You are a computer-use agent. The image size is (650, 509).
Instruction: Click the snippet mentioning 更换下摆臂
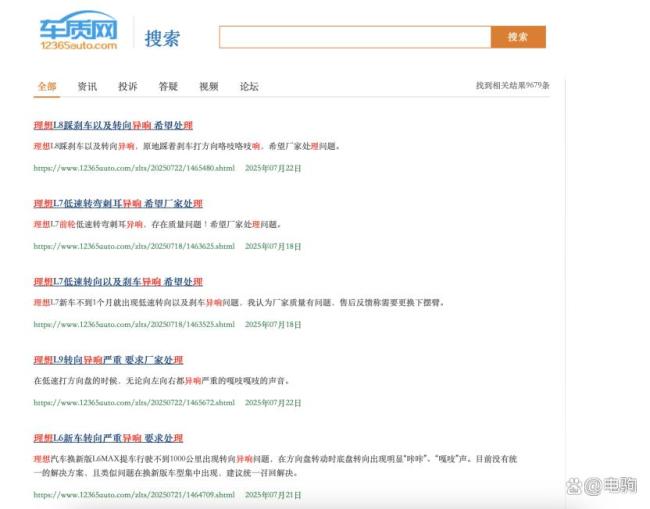pos(239,303)
